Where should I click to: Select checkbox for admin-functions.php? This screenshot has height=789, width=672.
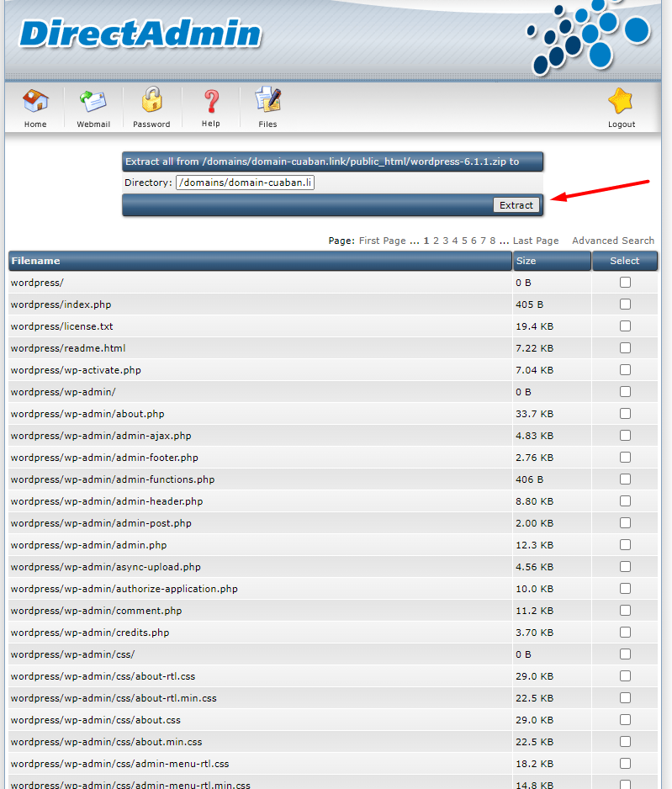pos(625,479)
